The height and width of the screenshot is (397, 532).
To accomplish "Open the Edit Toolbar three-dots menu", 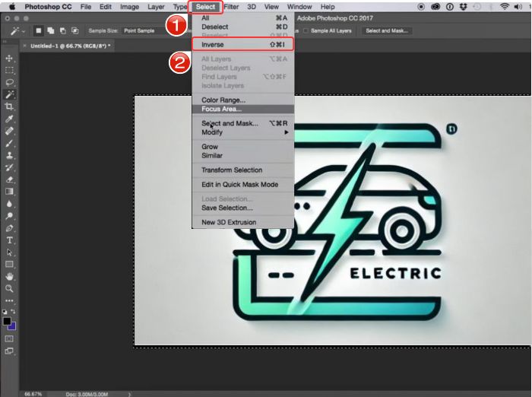I will [x=9, y=301].
